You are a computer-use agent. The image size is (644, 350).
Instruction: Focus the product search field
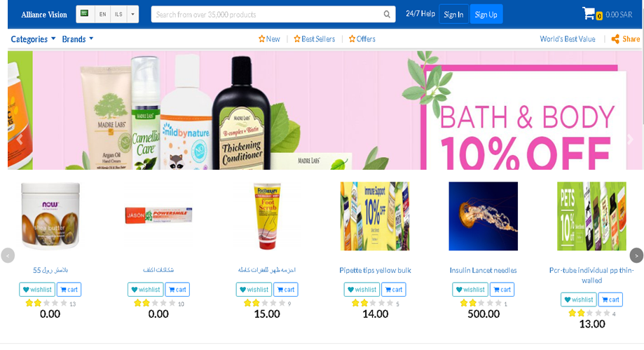click(267, 15)
